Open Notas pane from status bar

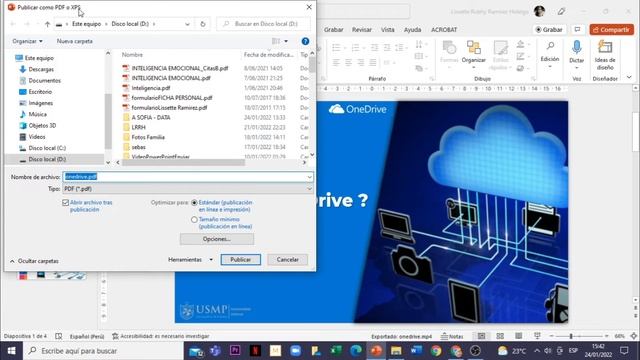click(452, 336)
